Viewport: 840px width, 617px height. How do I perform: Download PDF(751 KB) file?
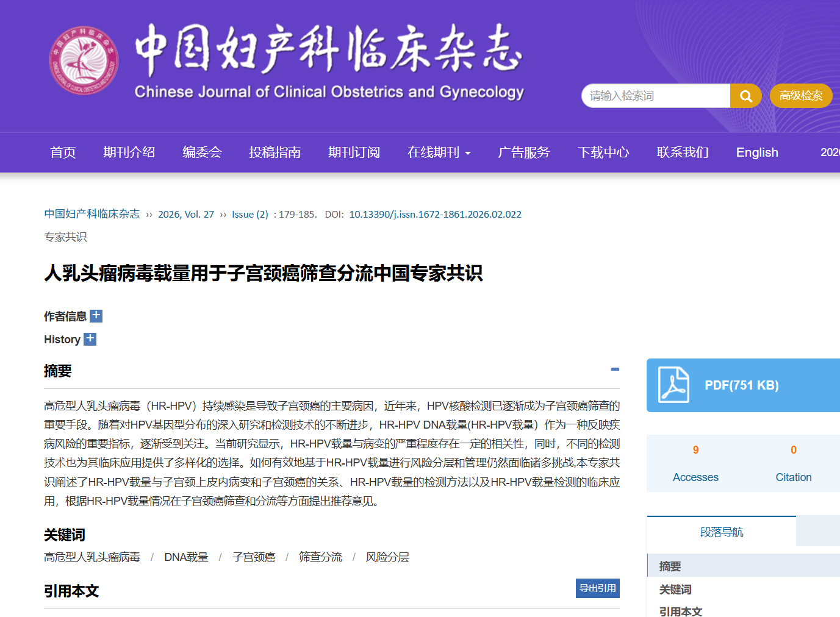coord(741,385)
